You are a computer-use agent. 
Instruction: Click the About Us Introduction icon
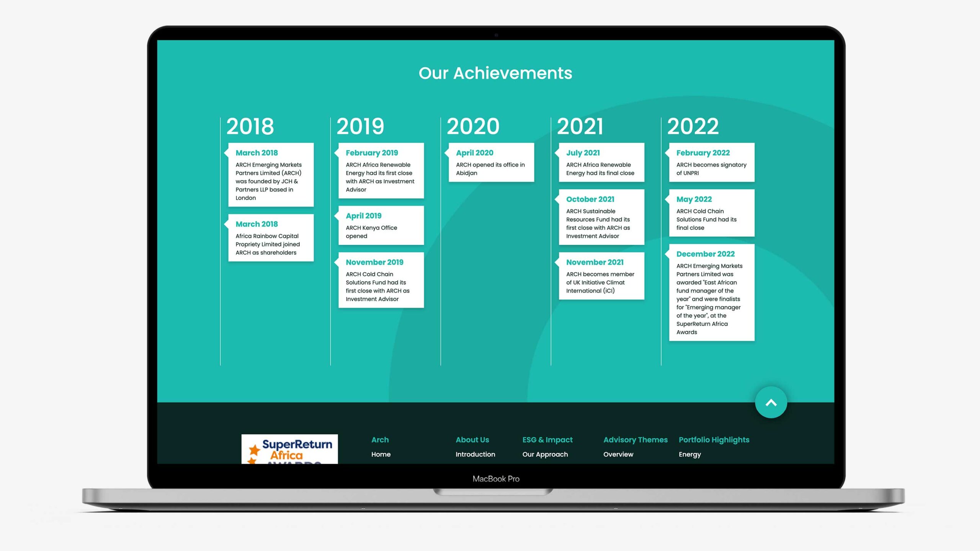tap(475, 454)
